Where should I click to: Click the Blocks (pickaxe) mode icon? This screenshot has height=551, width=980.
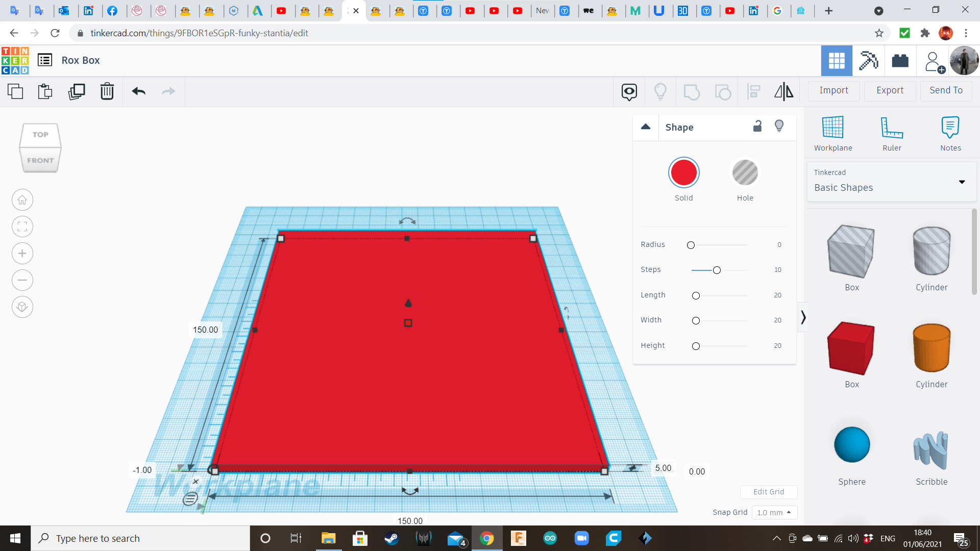868,61
